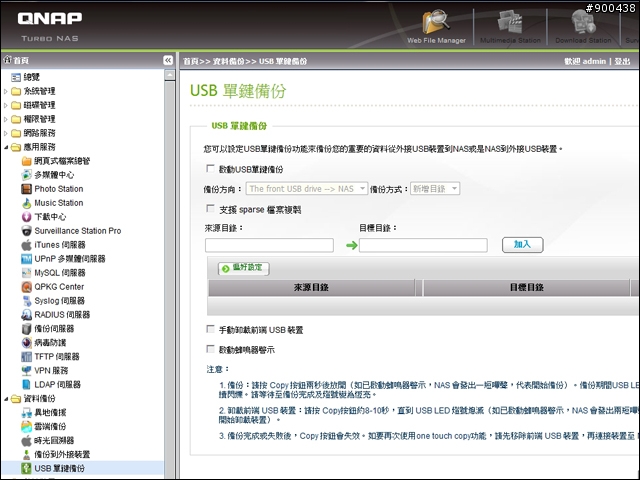
Task: Expand the 網路服務 tree folder
Action: [6, 133]
